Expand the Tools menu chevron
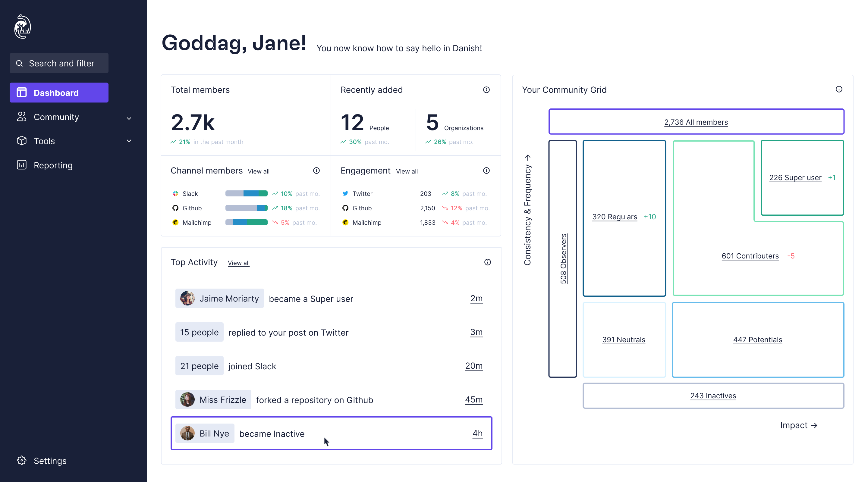This screenshot has height=482, width=868. [x=129, y=141]
